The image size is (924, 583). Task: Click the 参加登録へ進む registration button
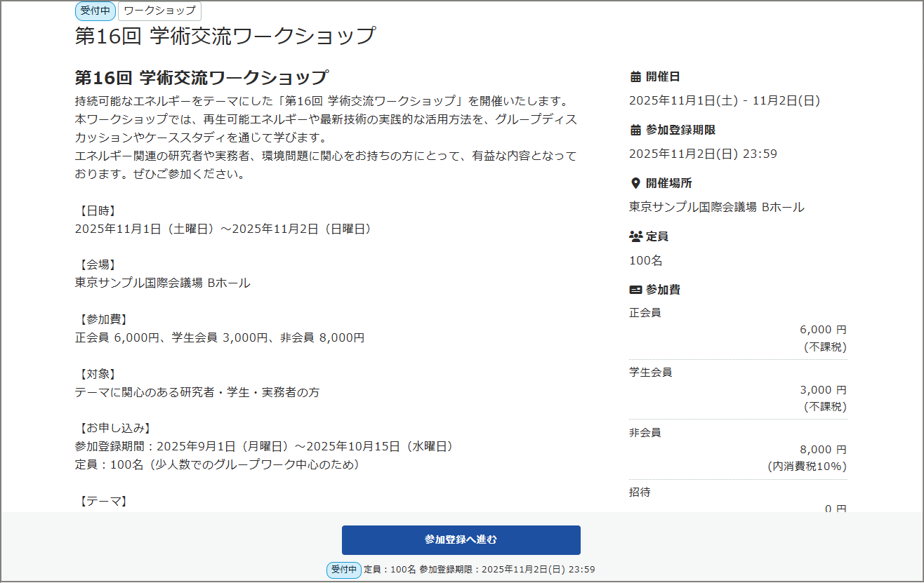pyautogui.click(x=461, y=540)
